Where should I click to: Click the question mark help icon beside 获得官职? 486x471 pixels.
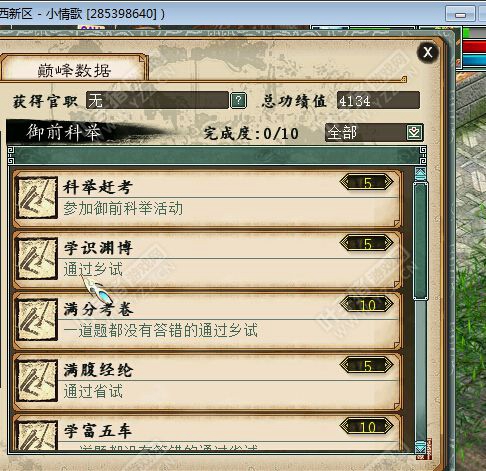238,100
